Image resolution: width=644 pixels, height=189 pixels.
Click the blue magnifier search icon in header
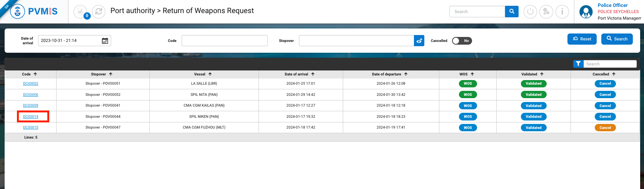[511, 12]
